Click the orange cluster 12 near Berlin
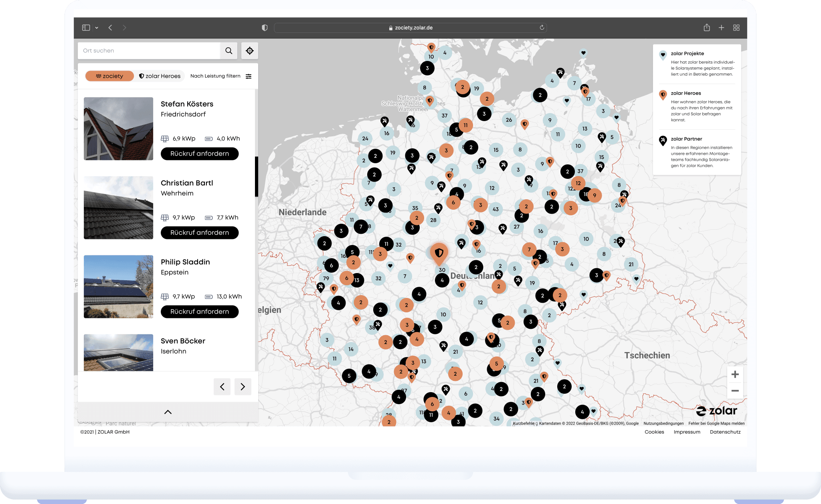 click(x=578, y=183)
